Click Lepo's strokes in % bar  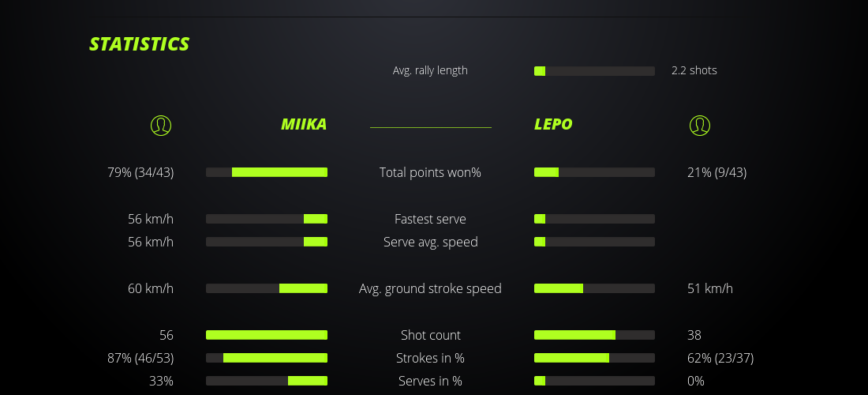tap(594, 358)
